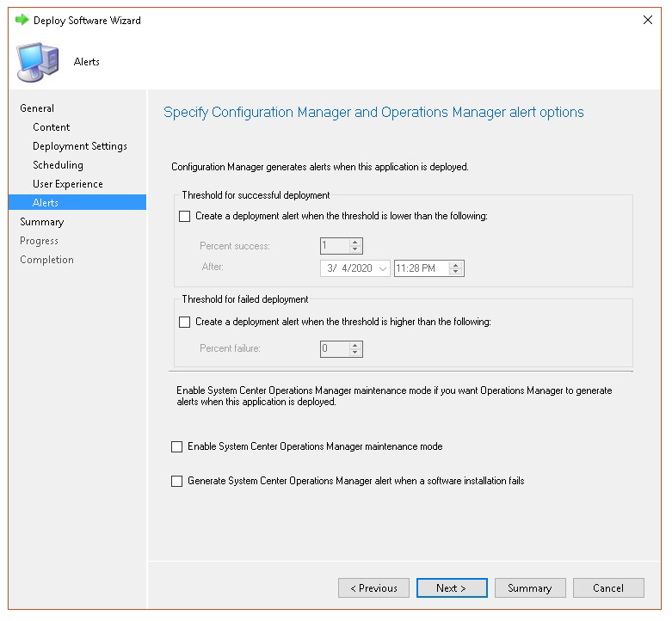This screenshot has width=672, height=621.
Task: Toggle Operations Manager maintenance mode checkbox
Action: pyautogui.click(x=177, y=447)
